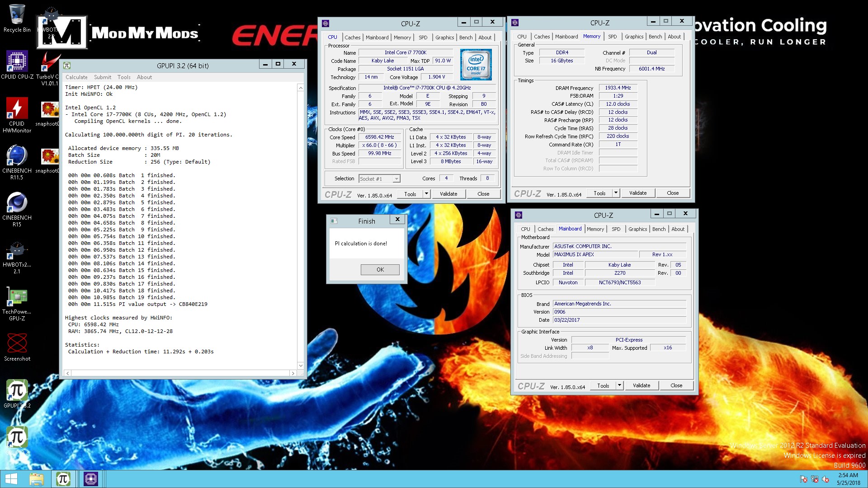Screen dimensions: 868x488
Task: Click the Core Speed value 6598.42 MHz
Action: coord(380,137)
